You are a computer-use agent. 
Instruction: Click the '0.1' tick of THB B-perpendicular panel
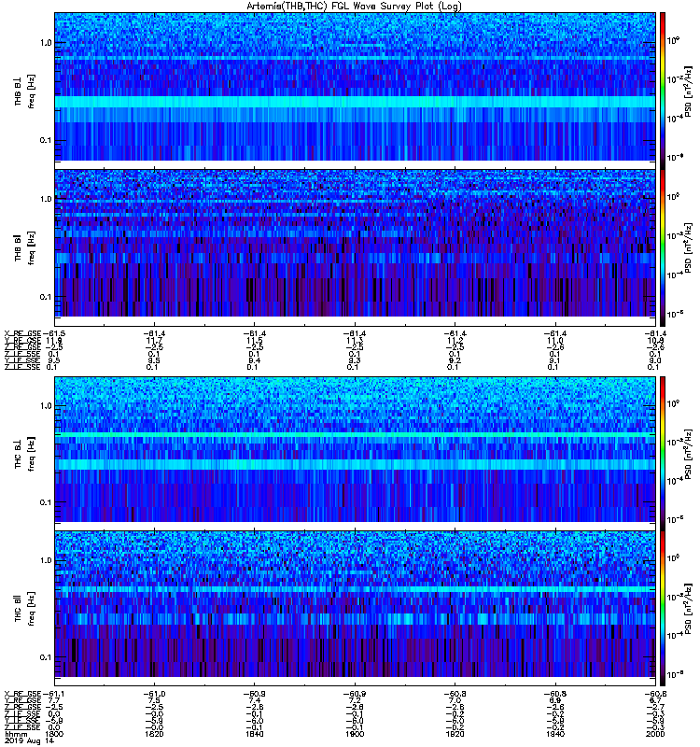(x=46, y=141)
